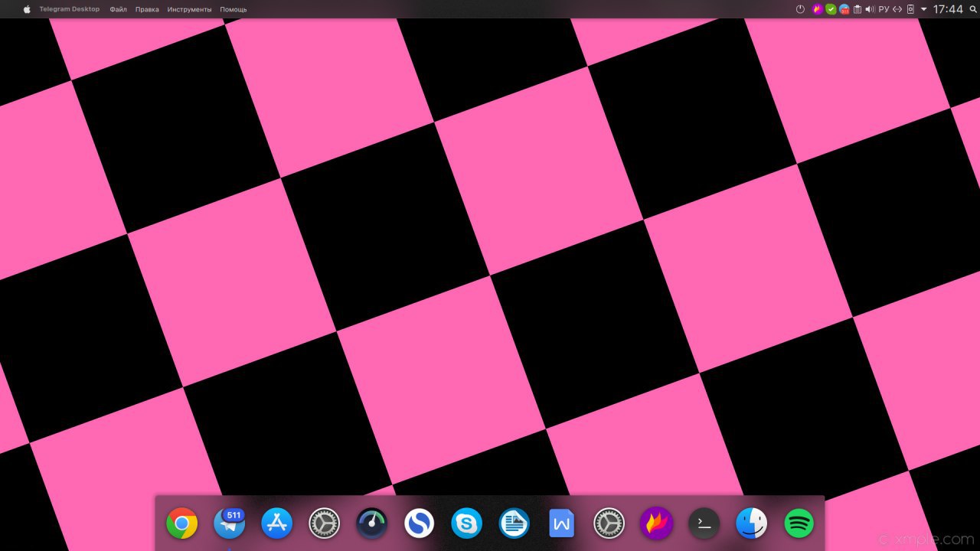Image resolution: width=980 pixels, height=551 pixels.
Task: Click the removable device tray icon
Action: pos(910,9)
